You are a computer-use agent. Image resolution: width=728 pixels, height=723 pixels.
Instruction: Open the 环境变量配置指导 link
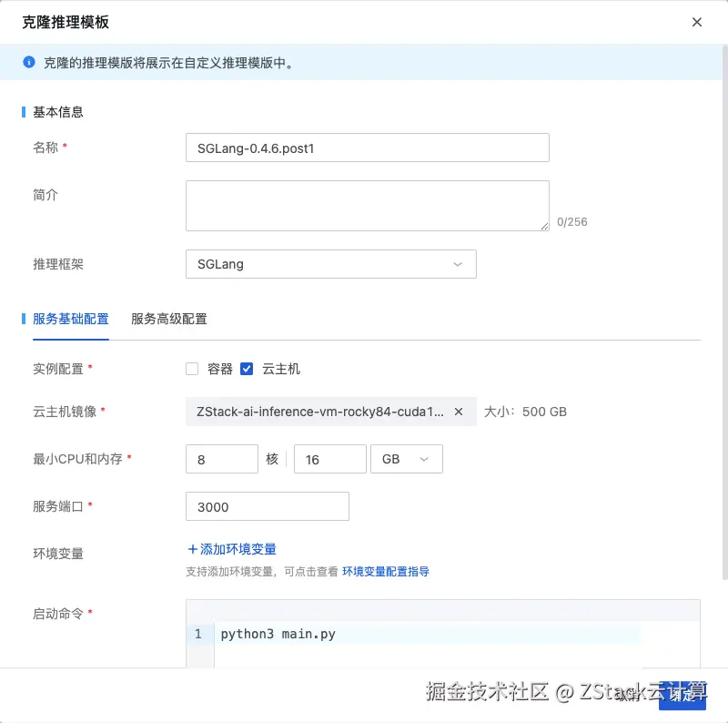coord(385,572)
